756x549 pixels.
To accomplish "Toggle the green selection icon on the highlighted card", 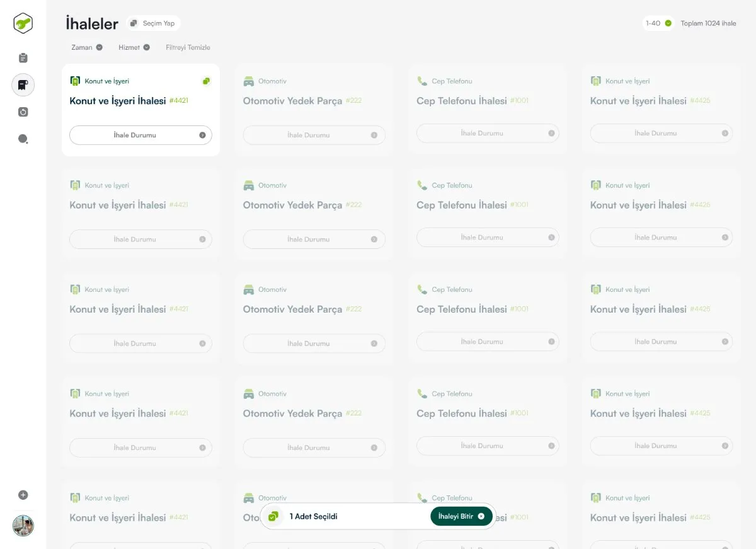I will pyautogui.click(x=206, y=81).
